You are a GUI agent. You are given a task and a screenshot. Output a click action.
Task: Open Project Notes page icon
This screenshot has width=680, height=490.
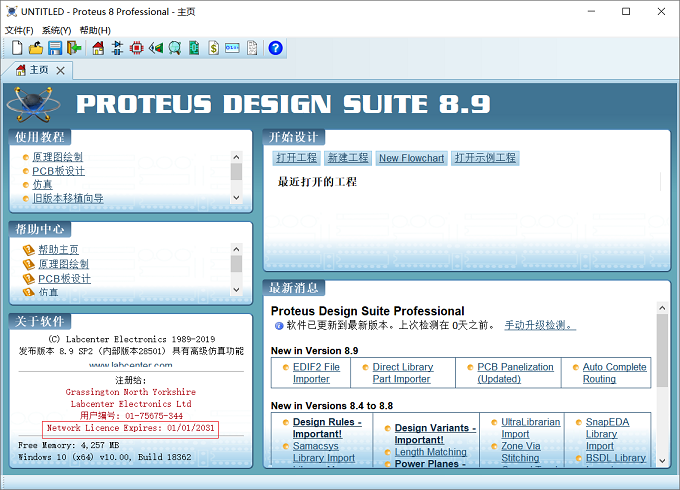(x=252, y=48)
